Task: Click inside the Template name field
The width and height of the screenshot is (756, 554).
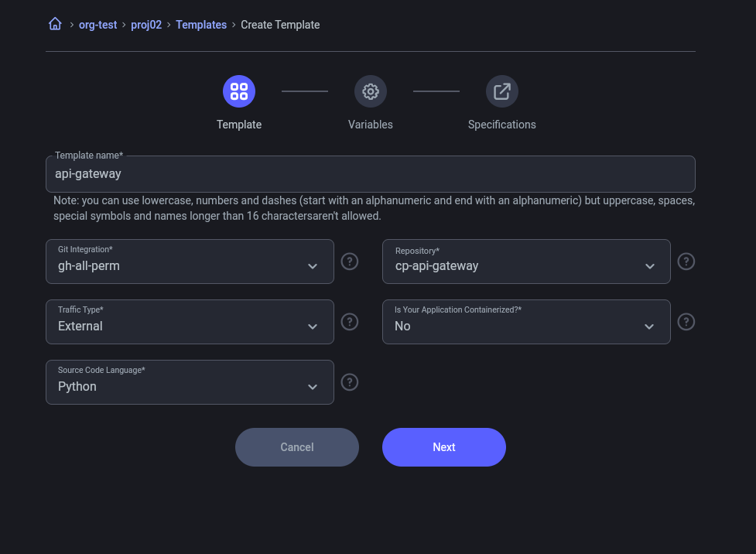Action: (x=370, y=173)
